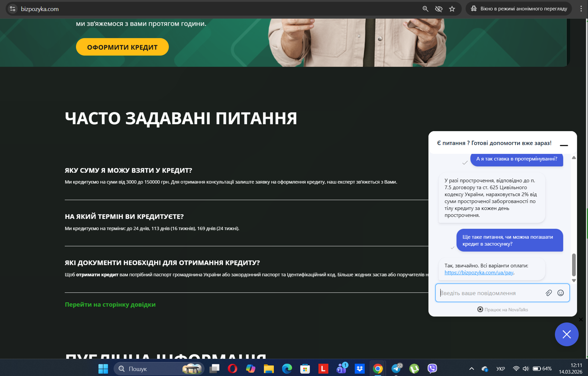Viewport: 588px width, 376px height.
Task: Click the chat scrollbar up arrow
Action: point(574,158)
